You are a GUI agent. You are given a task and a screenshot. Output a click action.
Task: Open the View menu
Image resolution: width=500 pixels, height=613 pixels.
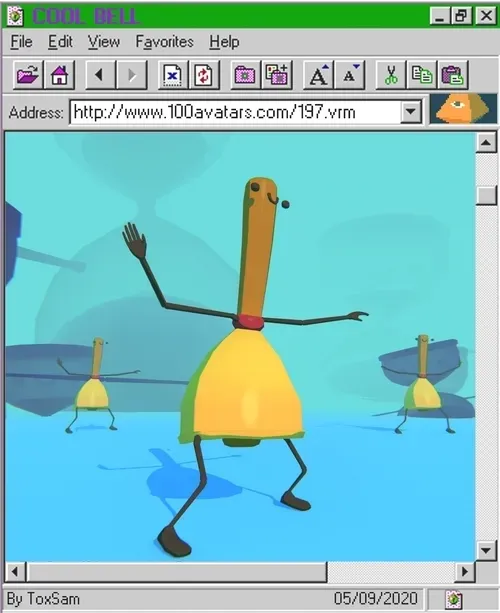[104, 42]
